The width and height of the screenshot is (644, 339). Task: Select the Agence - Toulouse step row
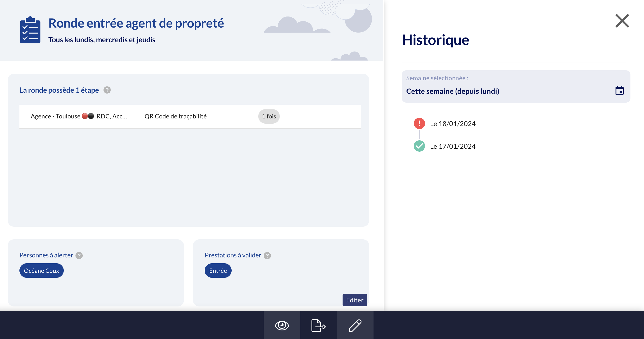pyautogui.click(x=79, y=116)
